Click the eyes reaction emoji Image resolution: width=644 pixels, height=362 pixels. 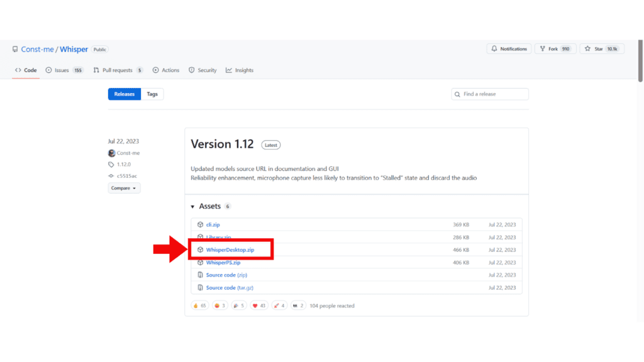coord(294,305)
